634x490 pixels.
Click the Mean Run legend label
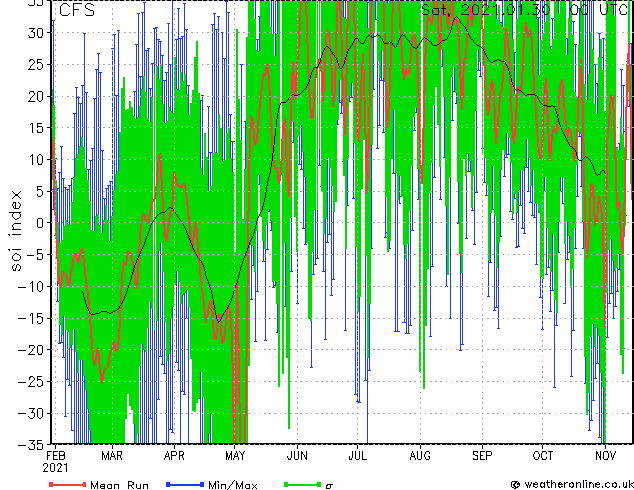click(119, 485)
